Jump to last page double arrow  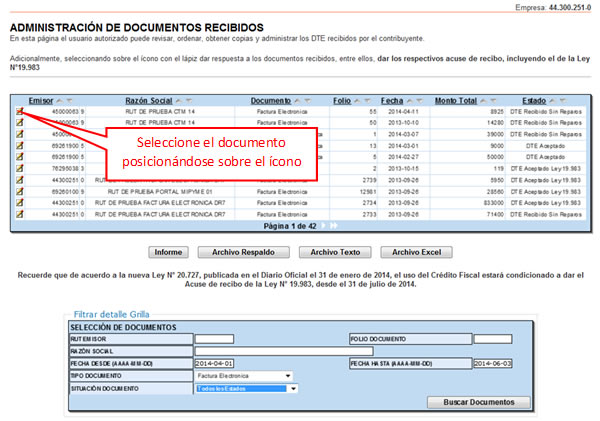point(334,226)
